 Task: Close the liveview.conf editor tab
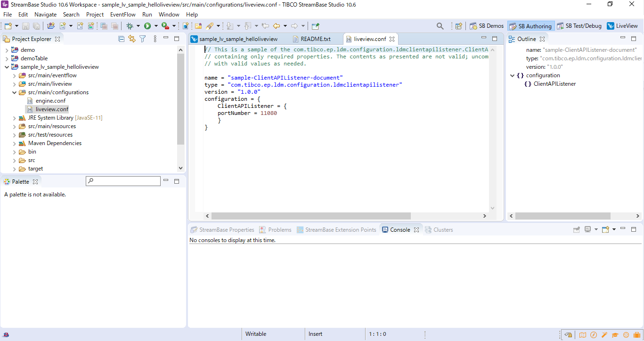tap(392, 39)
